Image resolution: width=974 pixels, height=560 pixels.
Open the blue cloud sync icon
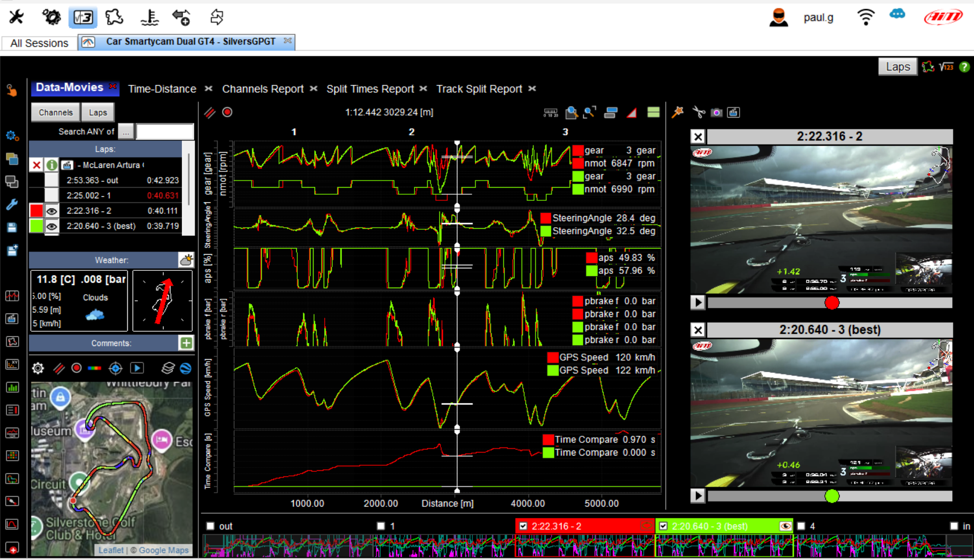(897, 14)
